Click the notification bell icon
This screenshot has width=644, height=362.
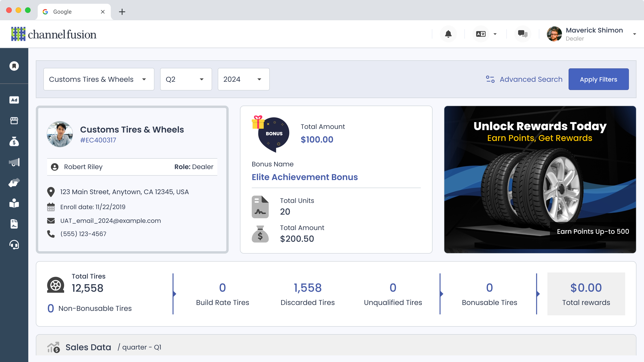click(x=448, y=34)
